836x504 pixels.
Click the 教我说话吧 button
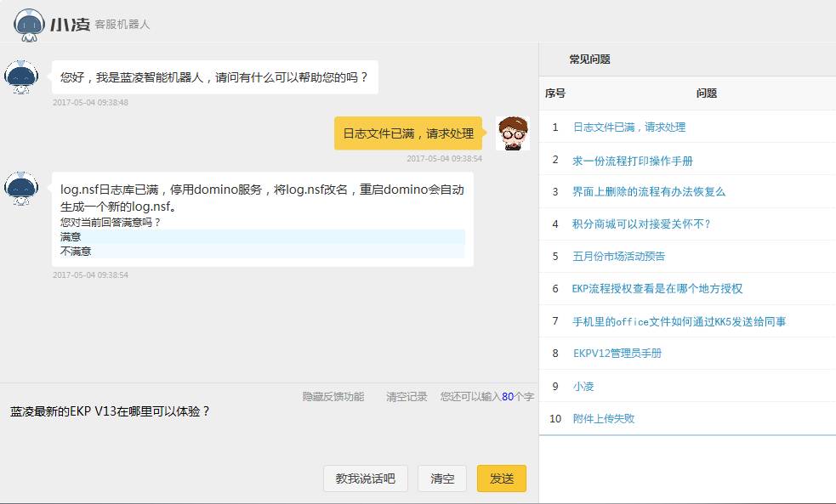point(365,479)
